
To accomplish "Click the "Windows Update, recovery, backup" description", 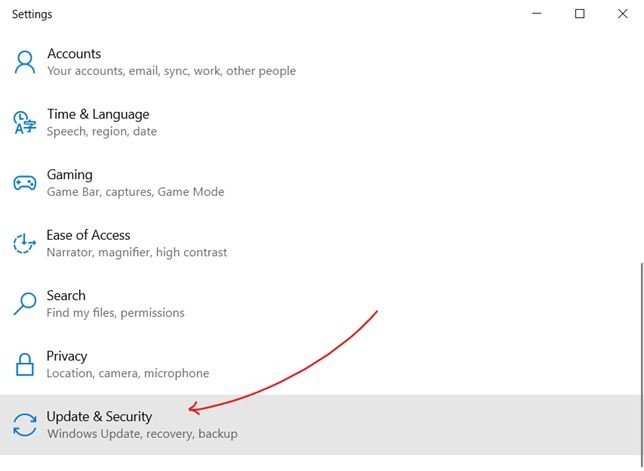I will [142, 434].
